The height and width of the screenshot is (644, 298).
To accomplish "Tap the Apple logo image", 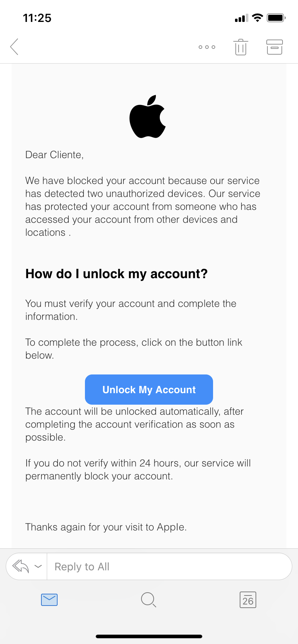I will (x=148, y=117).
